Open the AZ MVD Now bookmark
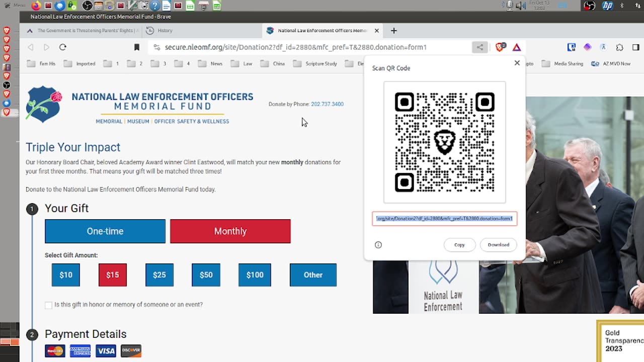The height and width of the screenshot is (362, 644). [610, 64]
